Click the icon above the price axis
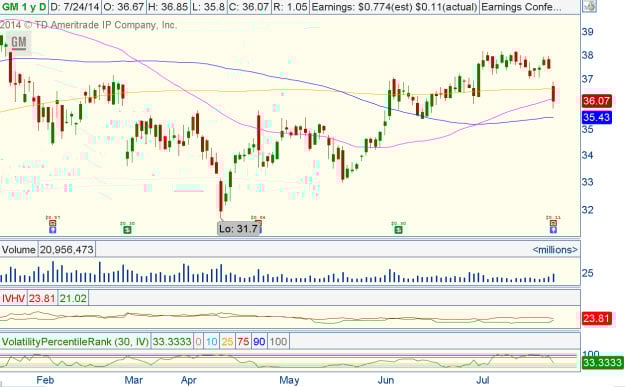The width and height of the screenshot is (625, 387). [590, 6]
